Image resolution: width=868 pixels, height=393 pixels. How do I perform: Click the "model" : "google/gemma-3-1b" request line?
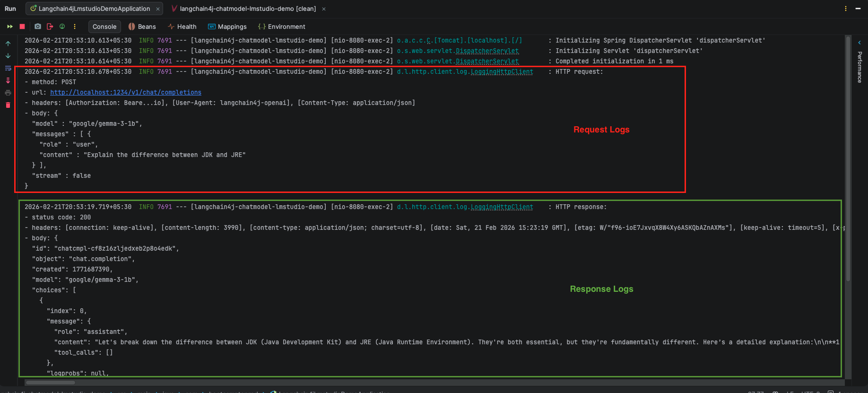tap(87, 123)
